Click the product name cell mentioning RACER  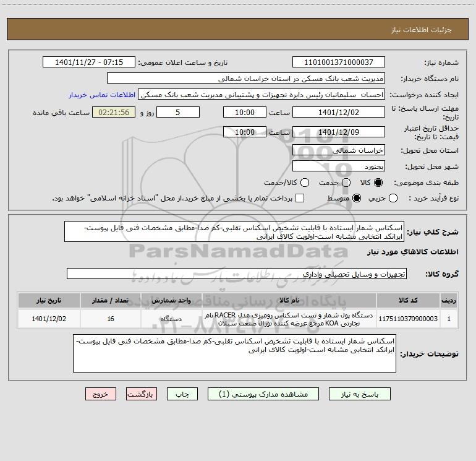point(289,319)
